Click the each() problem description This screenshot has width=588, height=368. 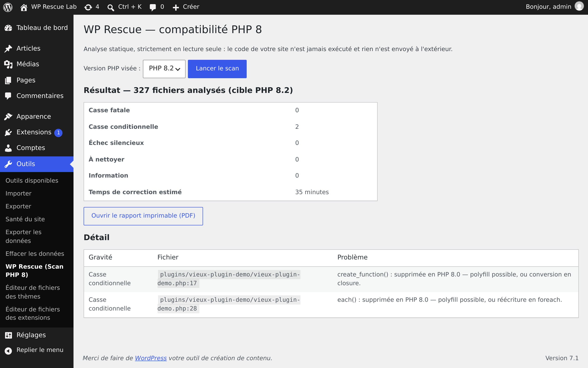pos(450,300)
